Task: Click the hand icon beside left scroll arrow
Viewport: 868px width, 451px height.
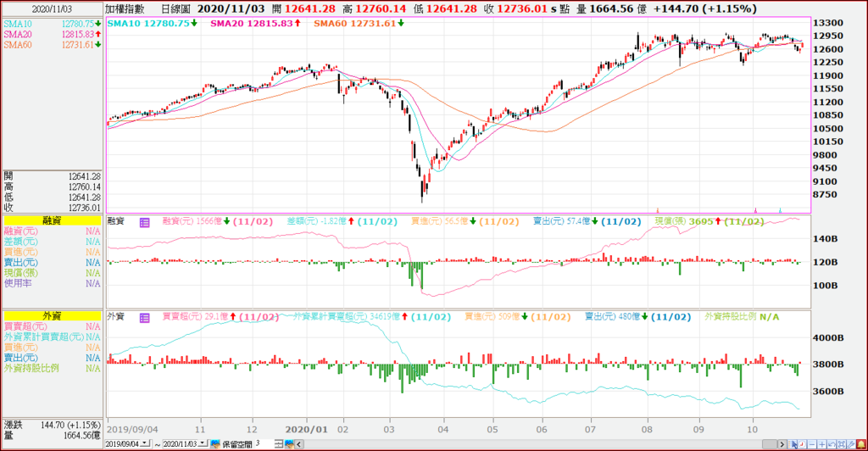Action: point(289,444)
